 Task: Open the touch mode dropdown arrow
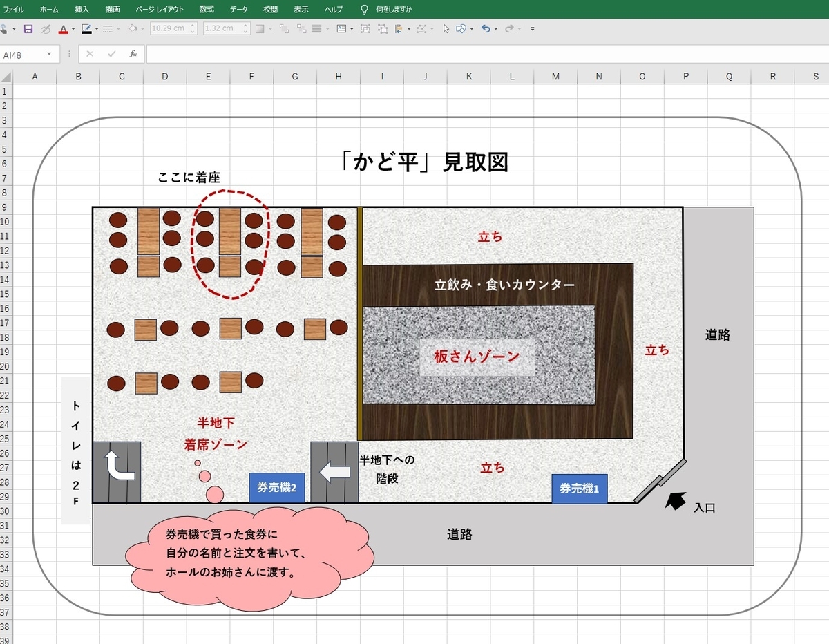(x=14, y=29)
